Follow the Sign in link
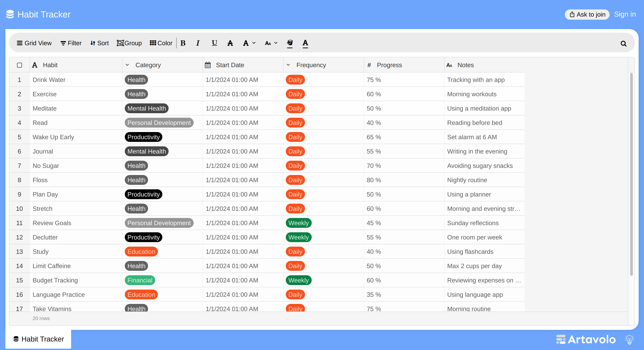The image size is (644, 350). click(x=625, y=14)
